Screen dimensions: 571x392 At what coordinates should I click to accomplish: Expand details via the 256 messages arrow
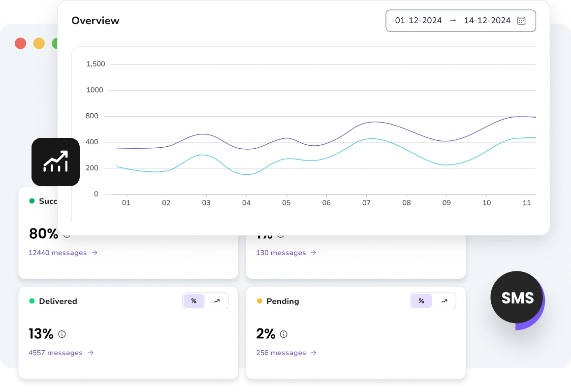coord(314,353)
